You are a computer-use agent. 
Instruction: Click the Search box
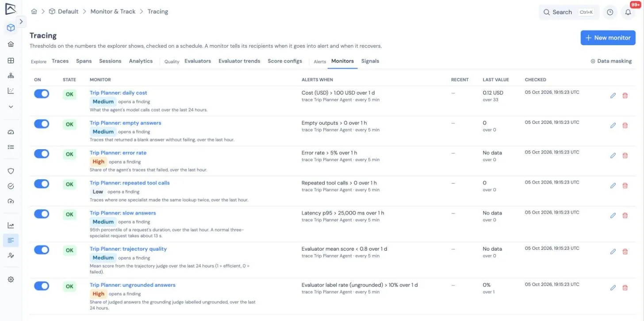coord(569,12)
